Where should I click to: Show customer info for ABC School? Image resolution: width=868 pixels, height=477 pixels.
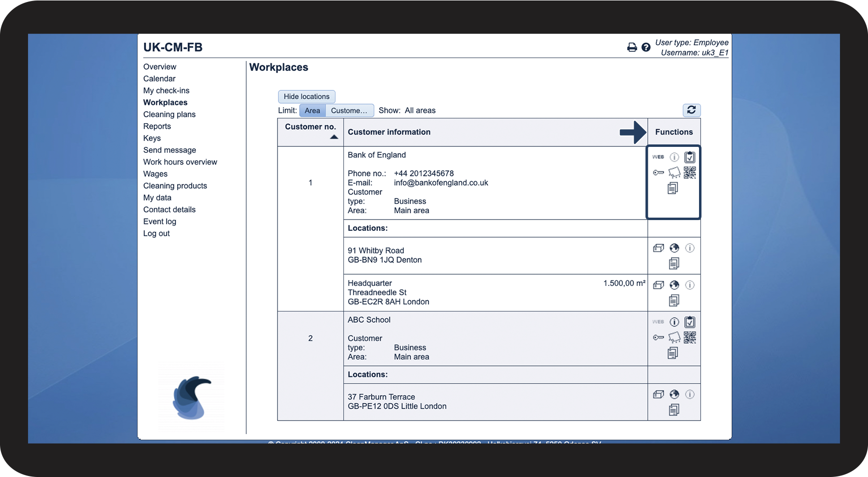tap(674, 322)
